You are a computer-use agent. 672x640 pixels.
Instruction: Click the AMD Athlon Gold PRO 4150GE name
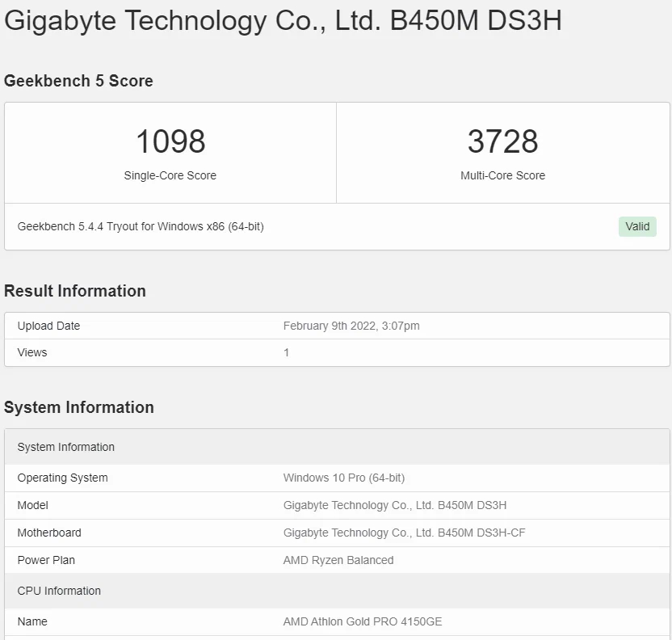pyautogui.click(x=363, y=621)
